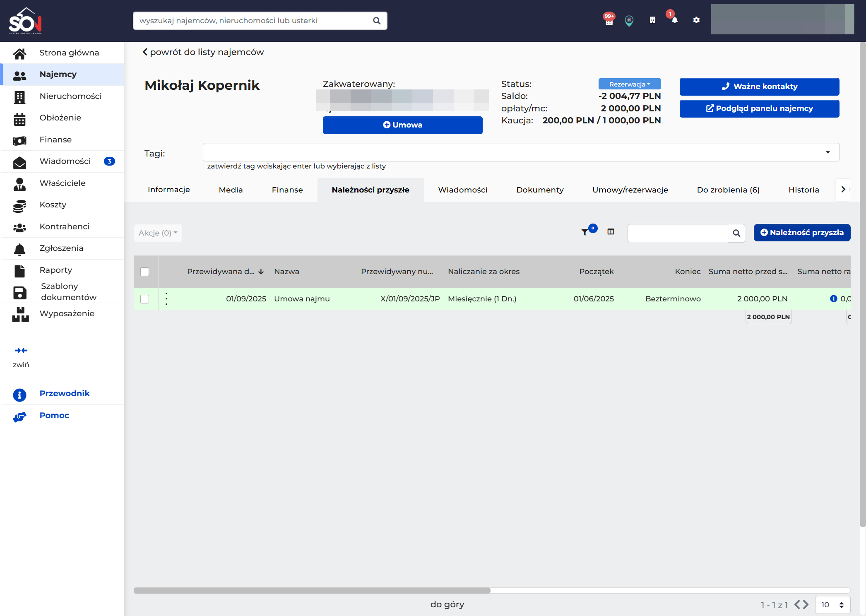Click the Ważne kontakty button
The height and width of the screenshot is (616, 866).
[x=759, y=87]
